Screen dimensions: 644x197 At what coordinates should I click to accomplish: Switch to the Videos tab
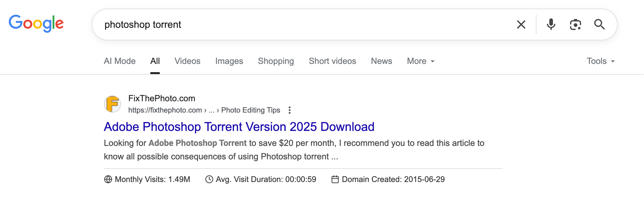click(x=188, y=61)
